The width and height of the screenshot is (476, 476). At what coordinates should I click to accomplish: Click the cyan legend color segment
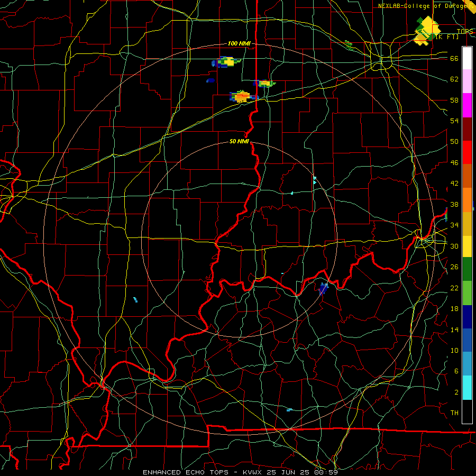click(467, 388)
